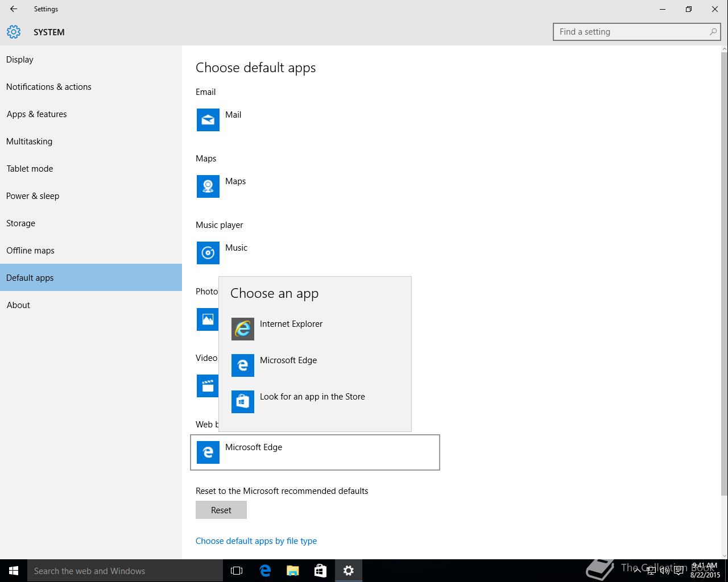Click the System gear icon in header
This screenshot has height=582, width=728.
(x=14, y=32)
